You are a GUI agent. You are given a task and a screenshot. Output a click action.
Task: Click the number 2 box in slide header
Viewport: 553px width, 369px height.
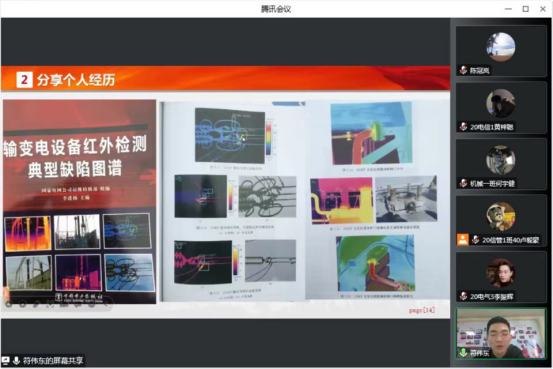pos(24,79)
